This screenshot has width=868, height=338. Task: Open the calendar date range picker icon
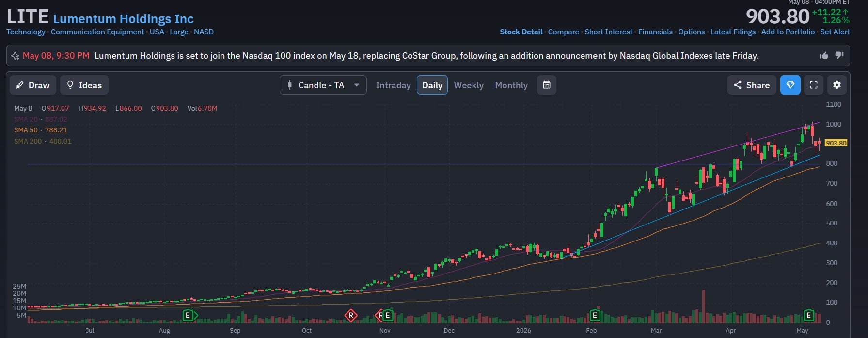click(547, 85)
